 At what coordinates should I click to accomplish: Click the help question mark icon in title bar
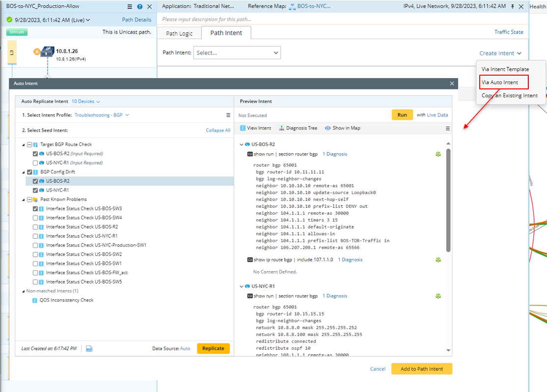tap(139, 6)
